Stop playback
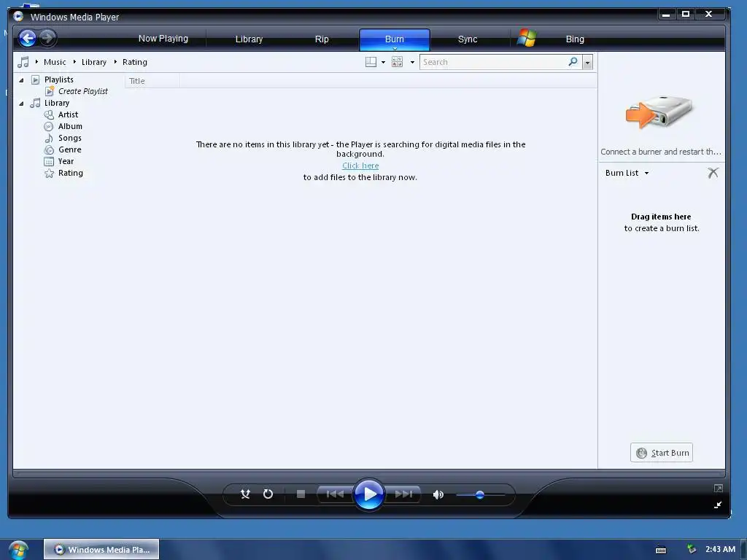Screen dimensions: 747x560 [301, 494]
